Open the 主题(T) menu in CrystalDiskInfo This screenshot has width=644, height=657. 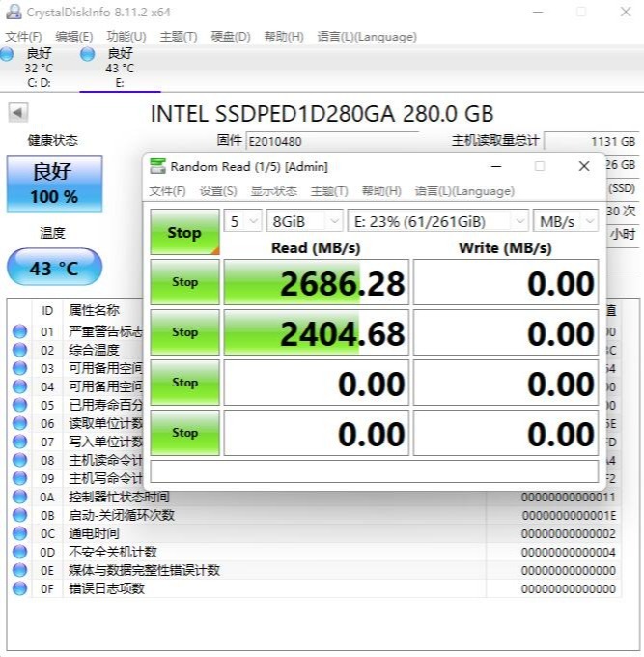pyautogui.click(x=178, y=37)
